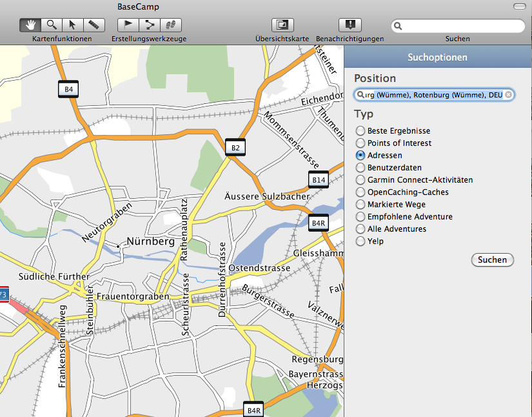Click the Burgerstrasse street label
This screenshot has height=417, width=532.
[268, 301]
